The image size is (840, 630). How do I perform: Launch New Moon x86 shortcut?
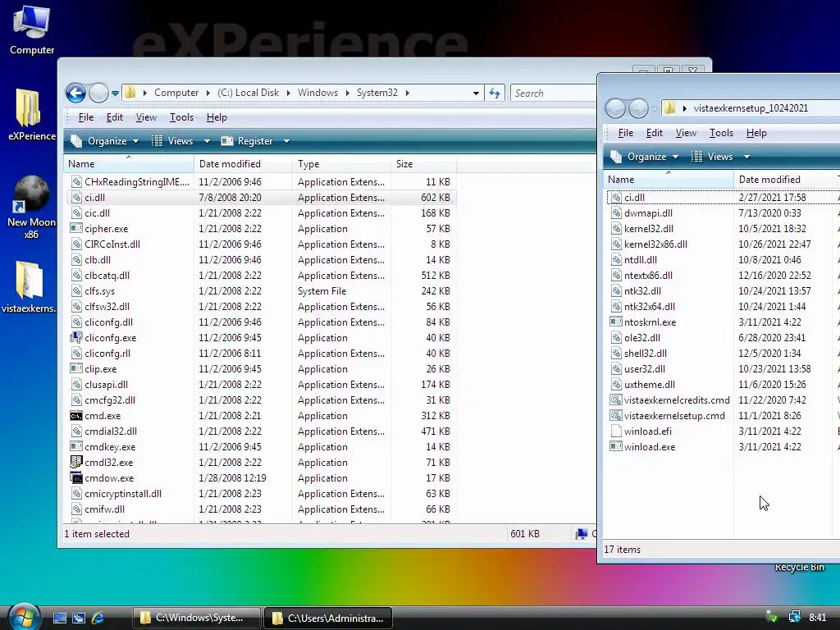click(32, 207)
